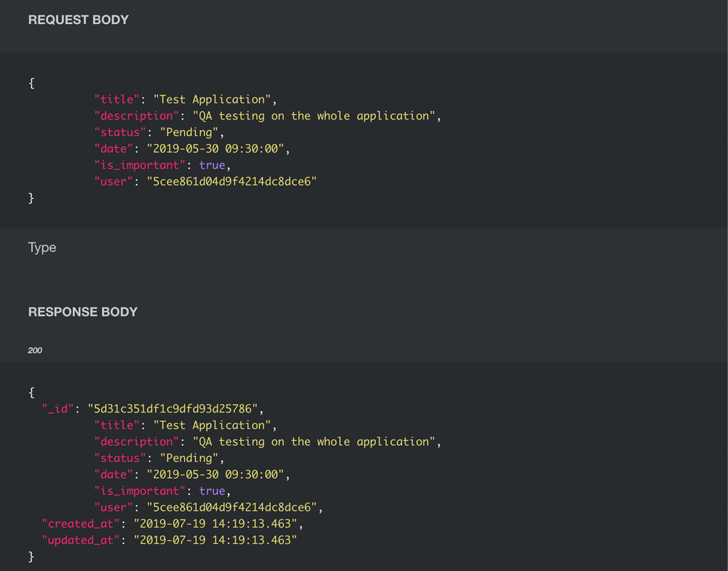Image resolution: width=728 pixels, height=571 pixels.
Task: Click the response updated_at timestamp value
Action: coord(215,540)
